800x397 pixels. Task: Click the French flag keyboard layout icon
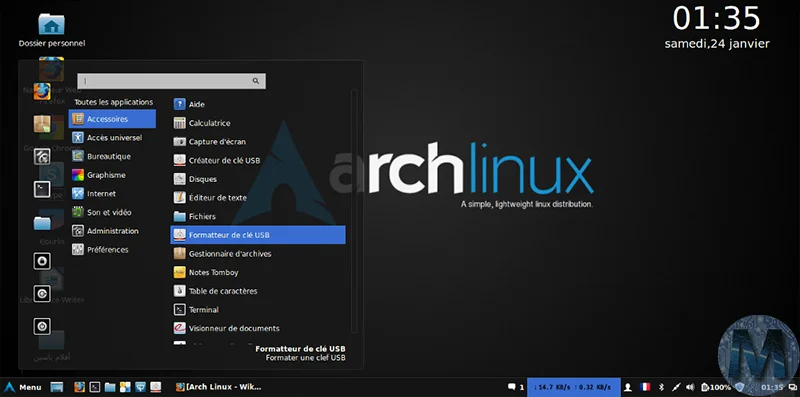point(645,387)
